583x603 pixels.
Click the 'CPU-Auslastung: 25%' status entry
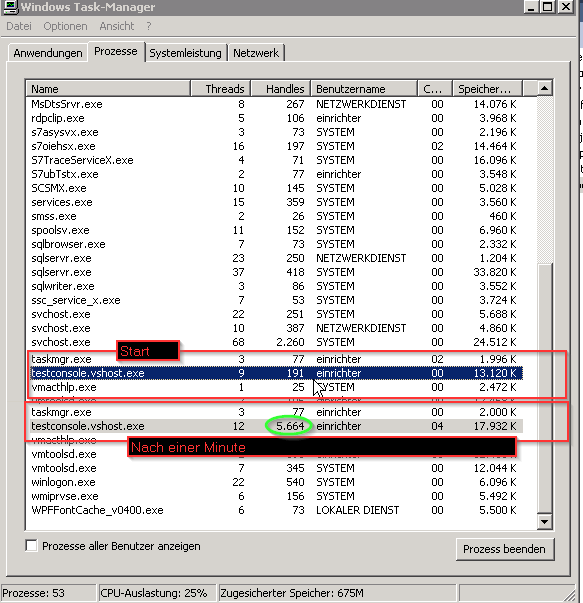coord(156,593)
